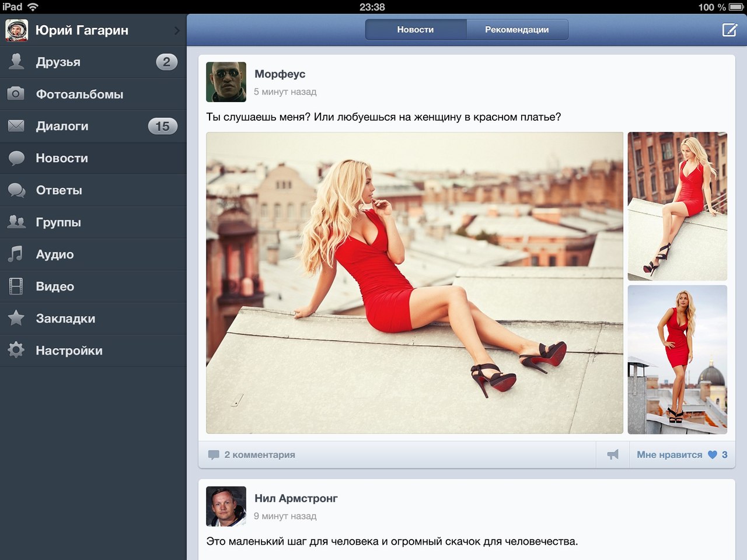Select the Новости tab at the top

[416, 30]
